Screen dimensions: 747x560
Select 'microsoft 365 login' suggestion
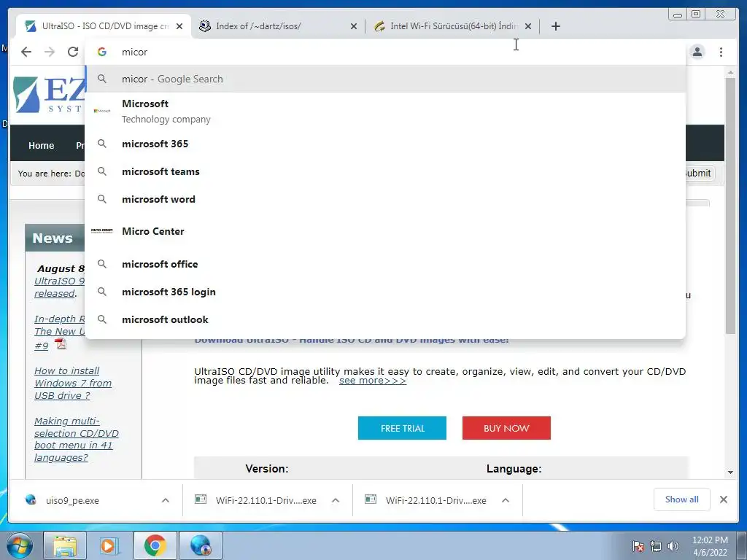tap(385, 292)
